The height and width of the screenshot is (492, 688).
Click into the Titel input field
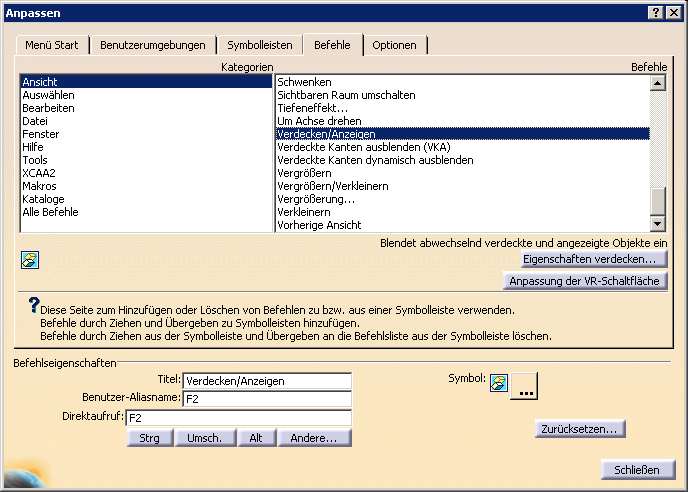[x=267, y=381]
